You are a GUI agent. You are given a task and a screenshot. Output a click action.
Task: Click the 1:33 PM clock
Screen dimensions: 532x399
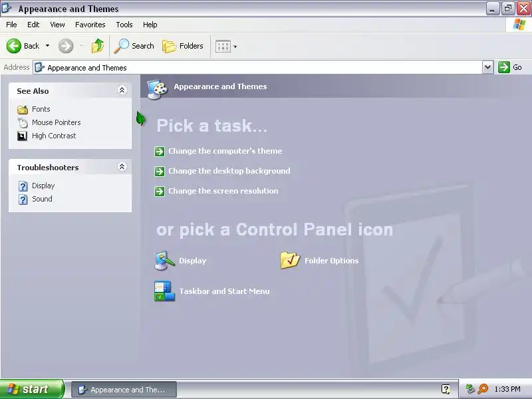507,389
